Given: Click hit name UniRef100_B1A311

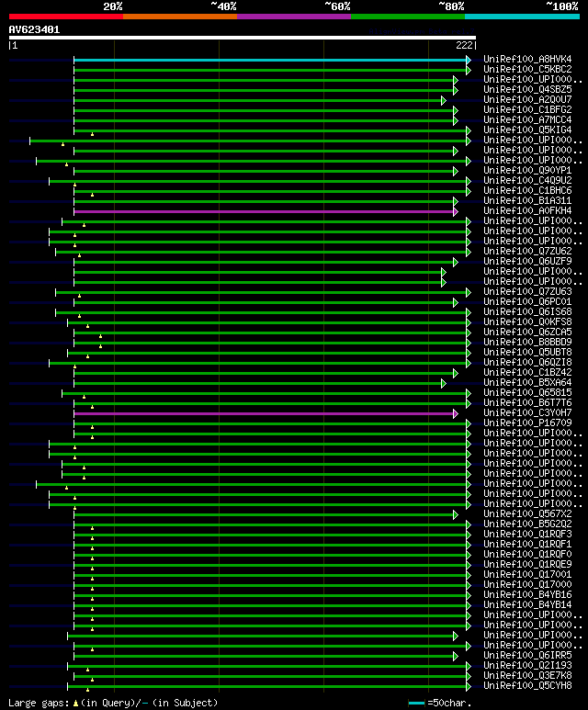Looking at the screenshot, I should coord(527,200).
